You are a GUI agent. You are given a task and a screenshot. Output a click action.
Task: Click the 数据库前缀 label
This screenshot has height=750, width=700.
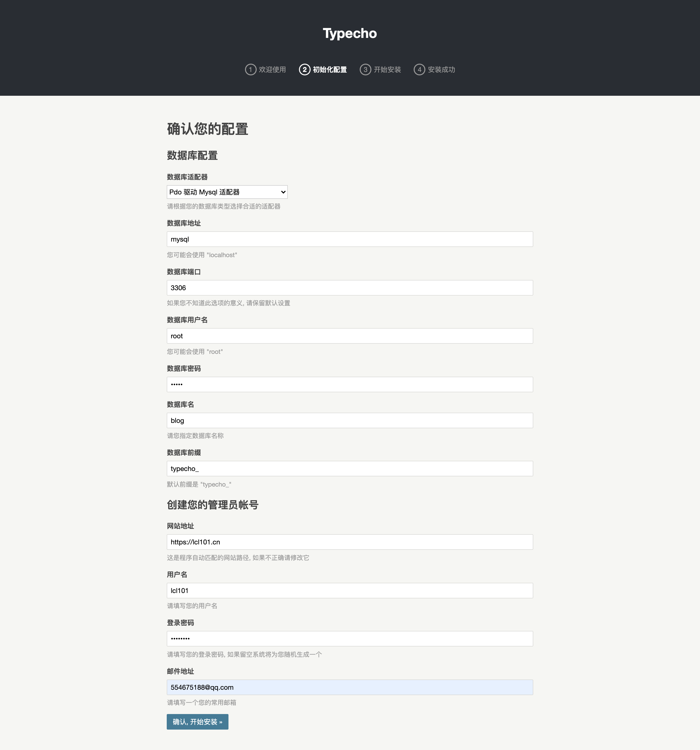pyautogui.click(x=184, y=453)
